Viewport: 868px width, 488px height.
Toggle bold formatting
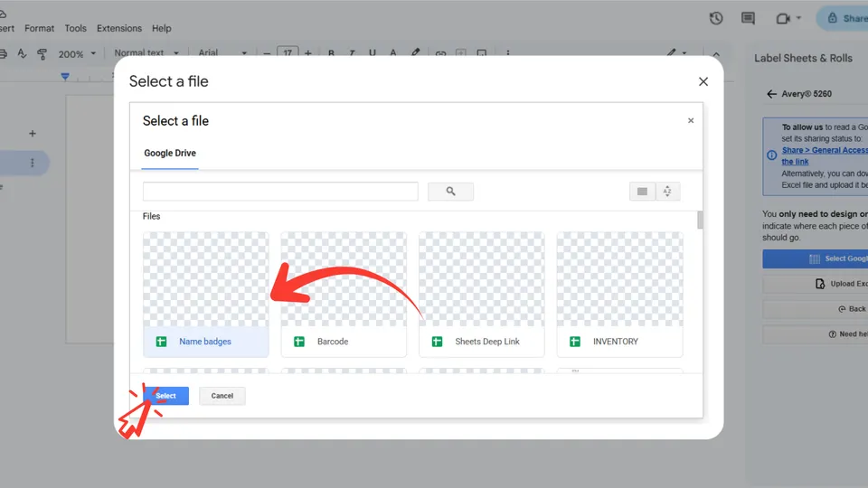click(331, 53)
